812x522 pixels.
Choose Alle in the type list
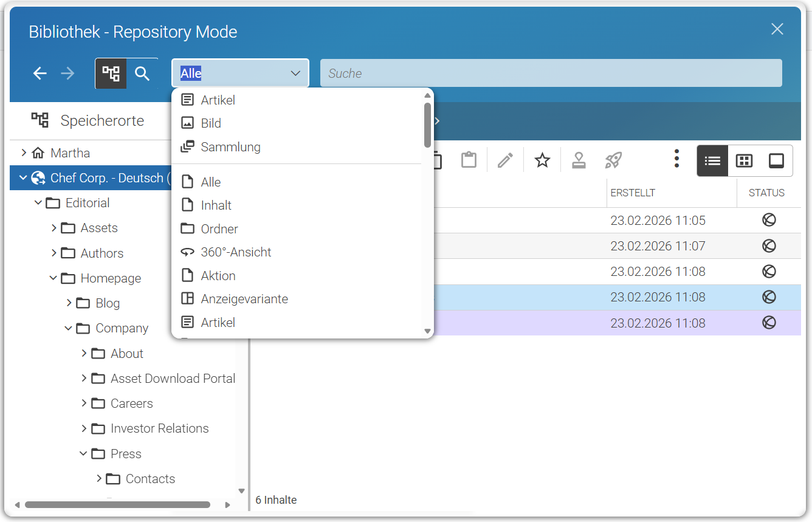296,182
